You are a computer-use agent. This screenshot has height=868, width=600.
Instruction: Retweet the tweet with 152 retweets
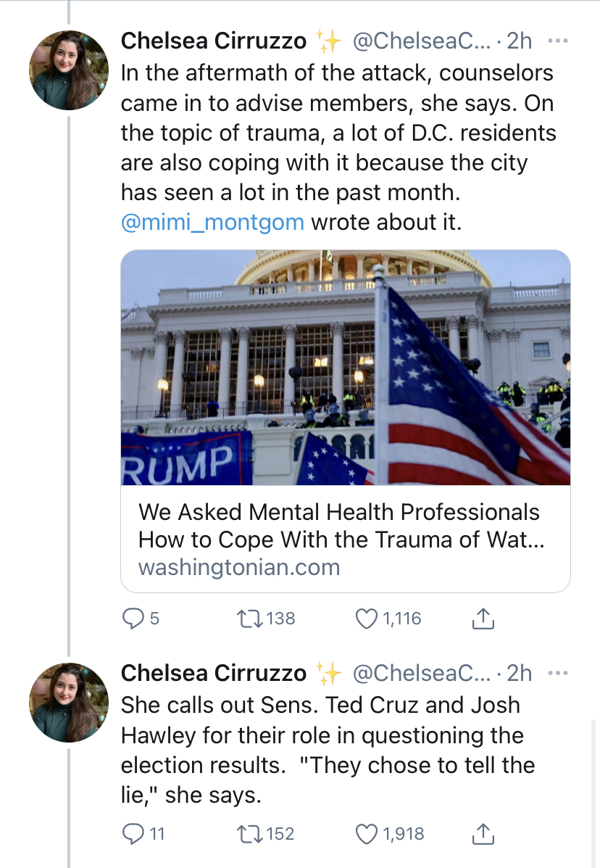point(249,833)
